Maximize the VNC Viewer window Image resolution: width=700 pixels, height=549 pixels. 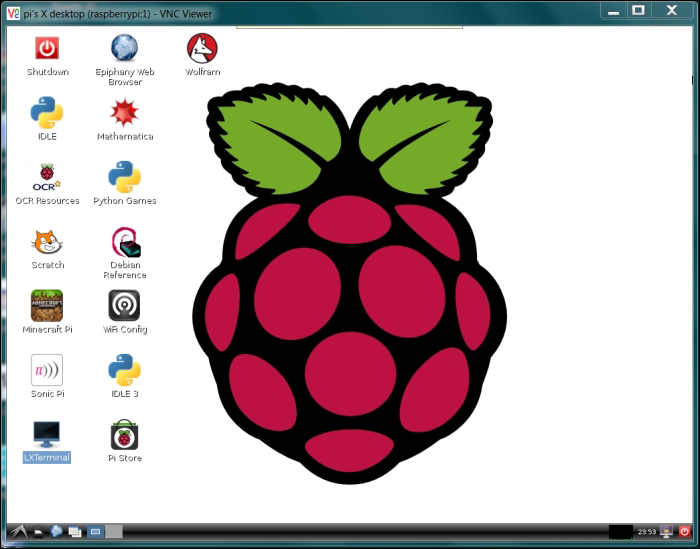[x=638, y=11]
